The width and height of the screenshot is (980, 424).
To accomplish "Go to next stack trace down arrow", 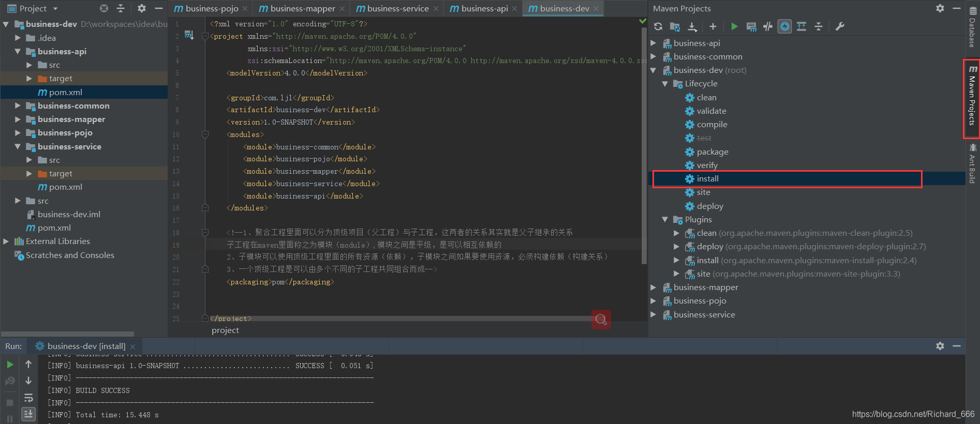I will [x=28, y=381].
